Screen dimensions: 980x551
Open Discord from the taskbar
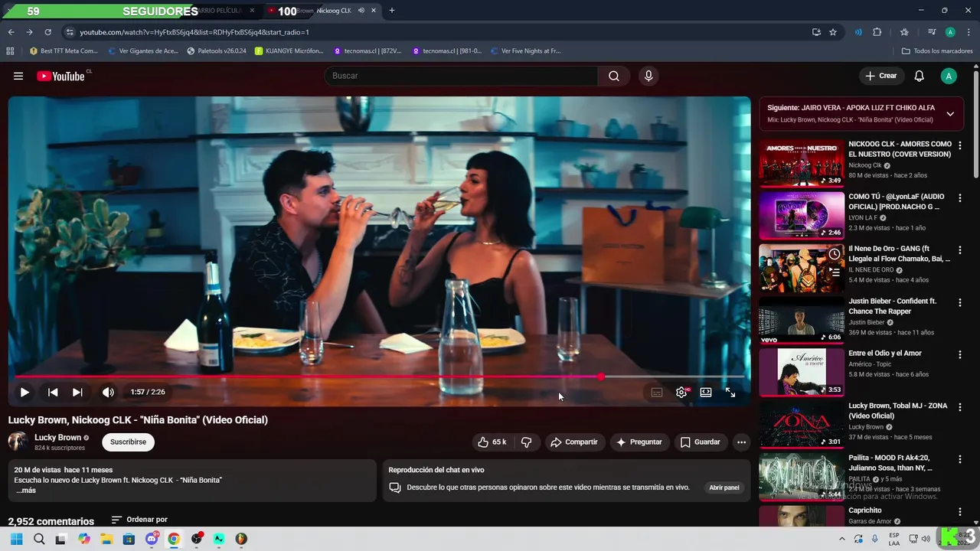coord(152,539)
